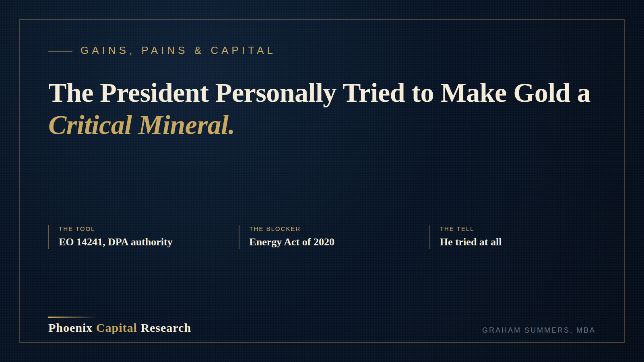
Task: Select the "EO 14241, DPA authority" text
Action: tap(116, 242)
